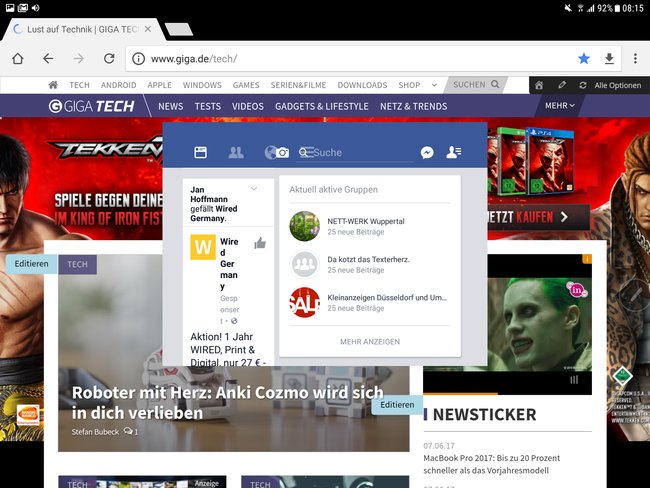Go back with the browser back arrow
This screenshot has height=488, width=650.
click(x=48, y=59)
